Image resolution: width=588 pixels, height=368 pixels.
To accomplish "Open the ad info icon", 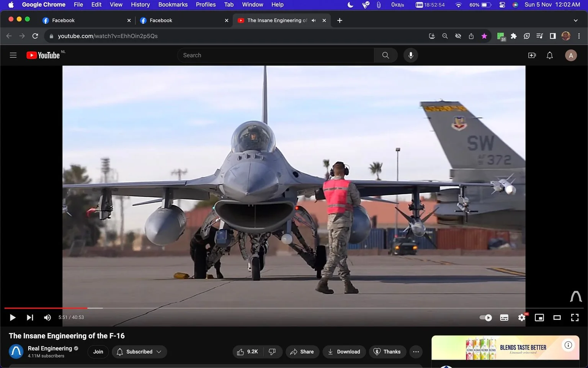I will tap(568, 345).
